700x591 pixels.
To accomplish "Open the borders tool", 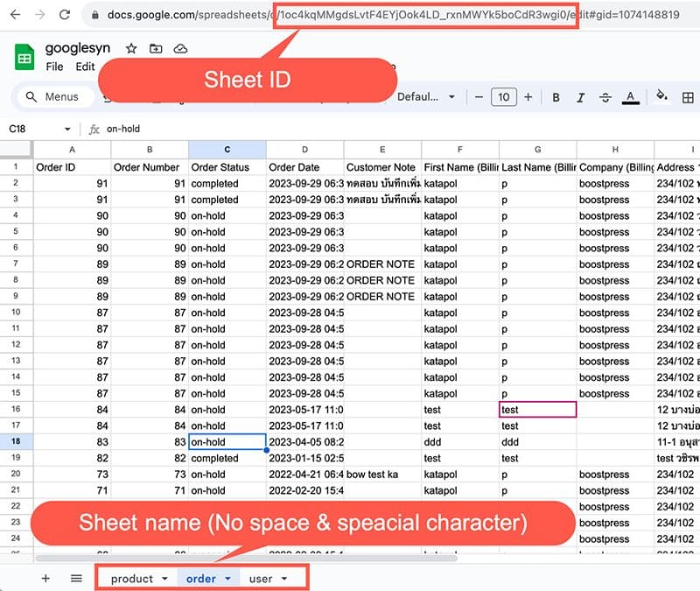I will 688,96.
